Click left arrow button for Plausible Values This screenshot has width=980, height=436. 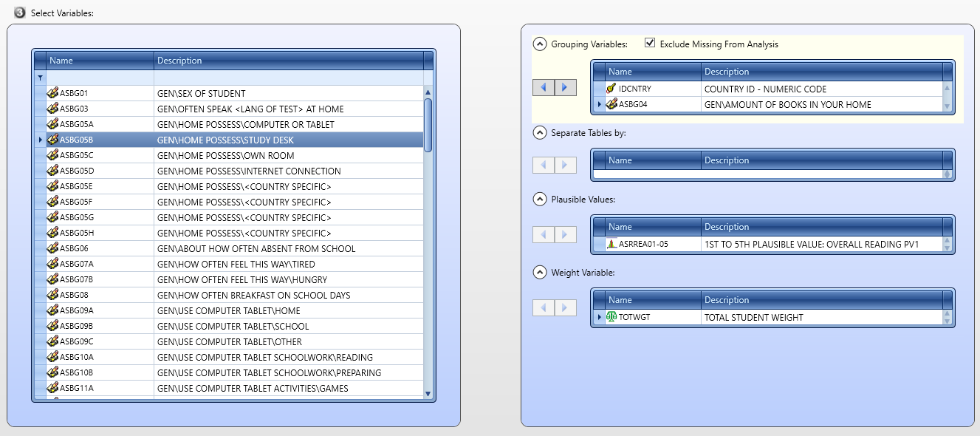tap(544, 234)
